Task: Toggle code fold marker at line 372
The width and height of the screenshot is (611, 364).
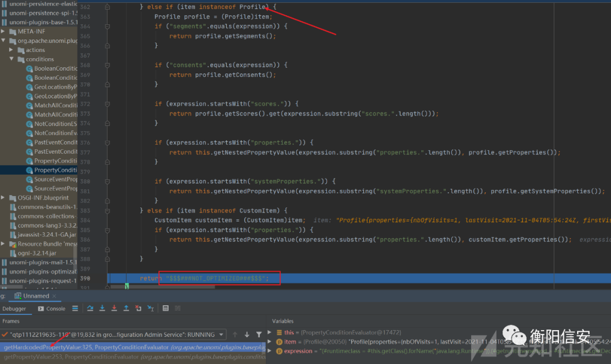Action: pos(107,104)
